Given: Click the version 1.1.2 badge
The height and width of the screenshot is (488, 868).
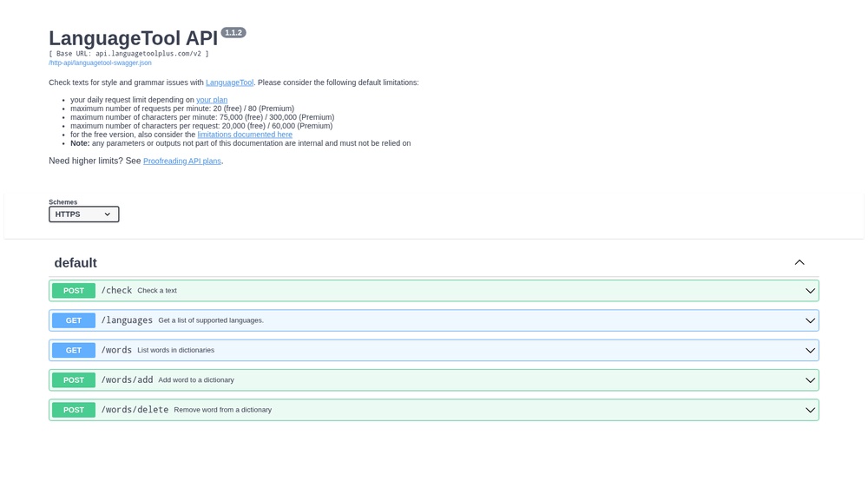Looking at the screenshot, I should coord(233,33).
